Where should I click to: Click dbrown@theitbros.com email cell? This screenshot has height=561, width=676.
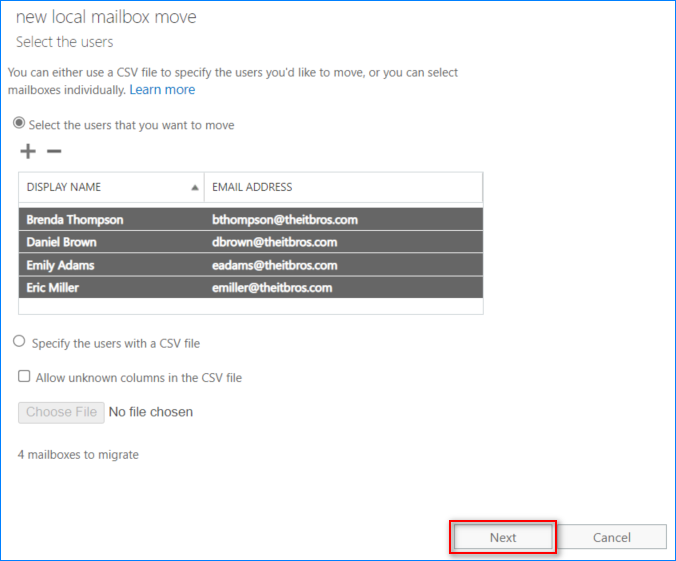click(275, 242)
